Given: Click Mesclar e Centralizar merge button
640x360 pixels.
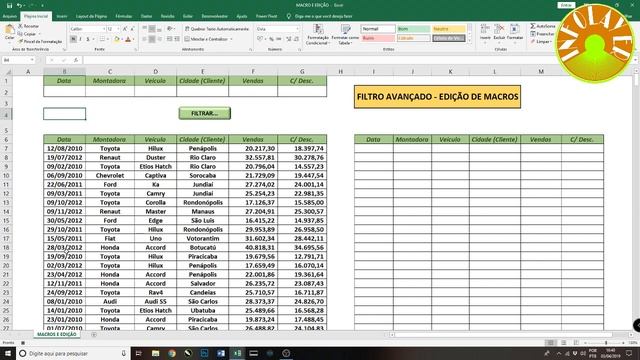Looking at the screenshot, I should 206,39.
